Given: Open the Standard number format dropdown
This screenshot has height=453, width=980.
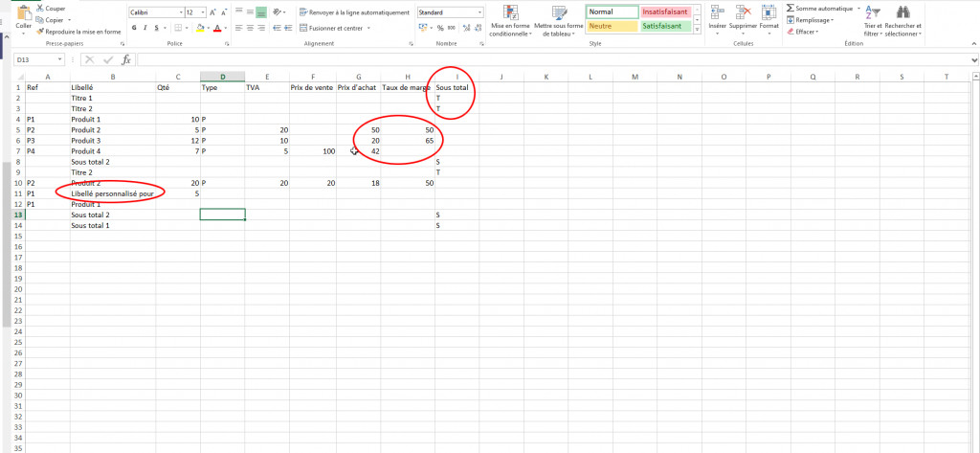Looking at the screenshot, I should pos(480,12).
